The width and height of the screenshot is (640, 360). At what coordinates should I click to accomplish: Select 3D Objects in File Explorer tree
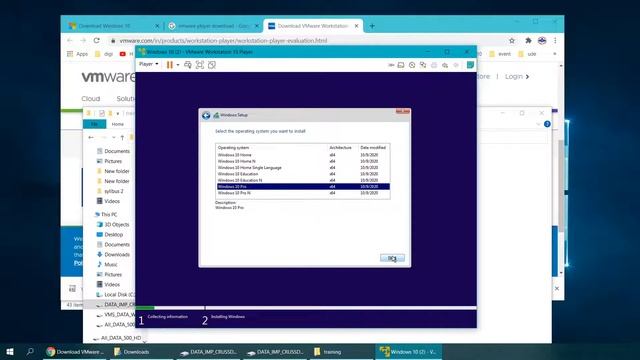coord(113,224)
